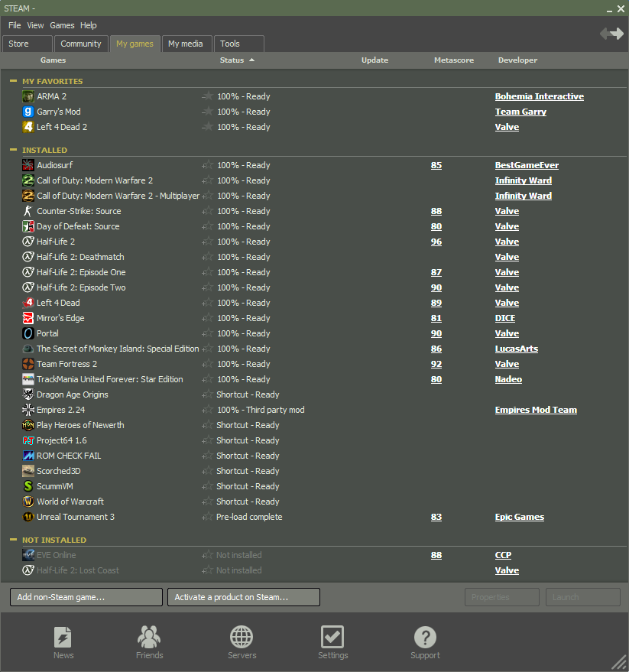
Task: Open the Team Garry developer link
Action: tap(520, 112)
